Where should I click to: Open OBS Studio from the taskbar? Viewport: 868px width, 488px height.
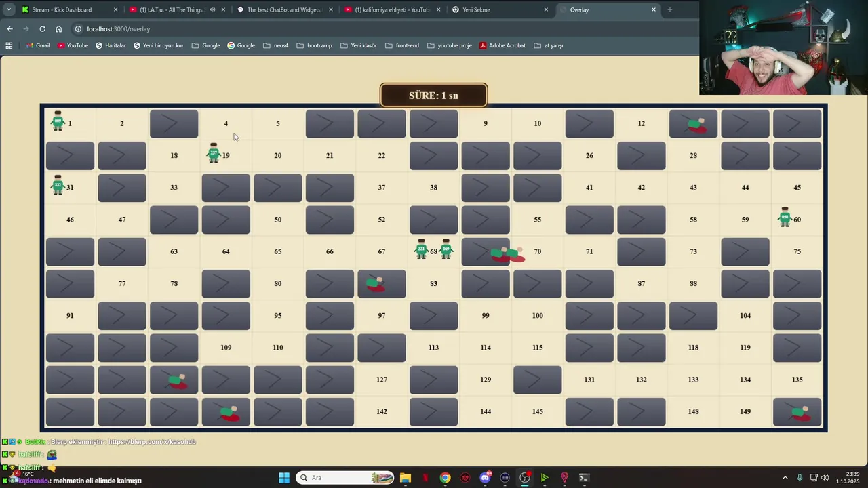point(524,478)
